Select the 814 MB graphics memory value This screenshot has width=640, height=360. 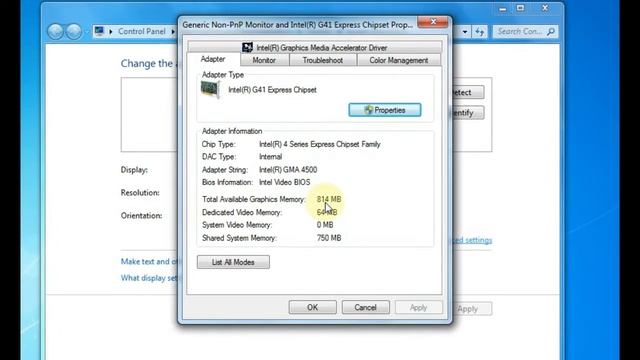point(329,199)
